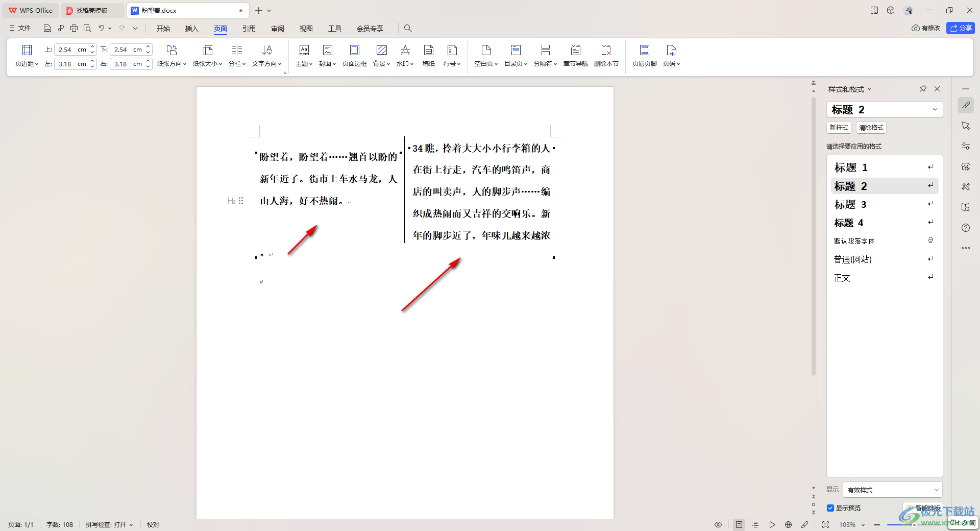This screenshot has height=531, width=980.
Task: Insert a cover page
Action: pos(327,56)
